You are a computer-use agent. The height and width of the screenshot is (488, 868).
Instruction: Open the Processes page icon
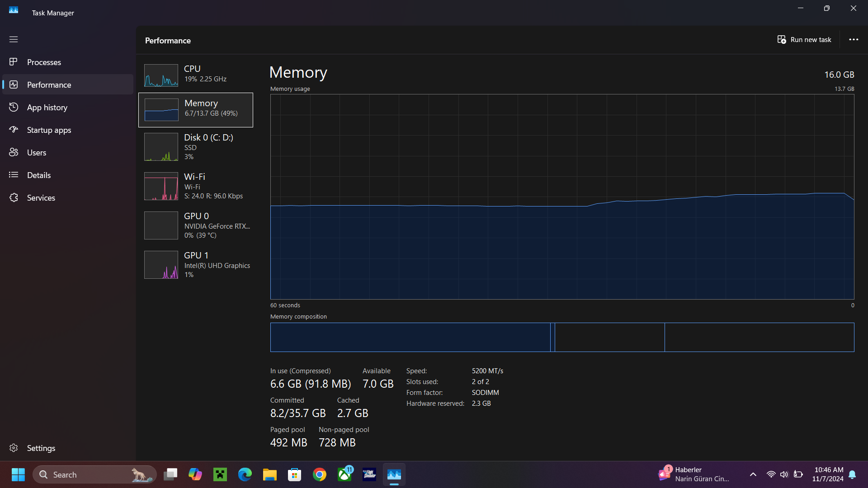[x=14, y=62]
